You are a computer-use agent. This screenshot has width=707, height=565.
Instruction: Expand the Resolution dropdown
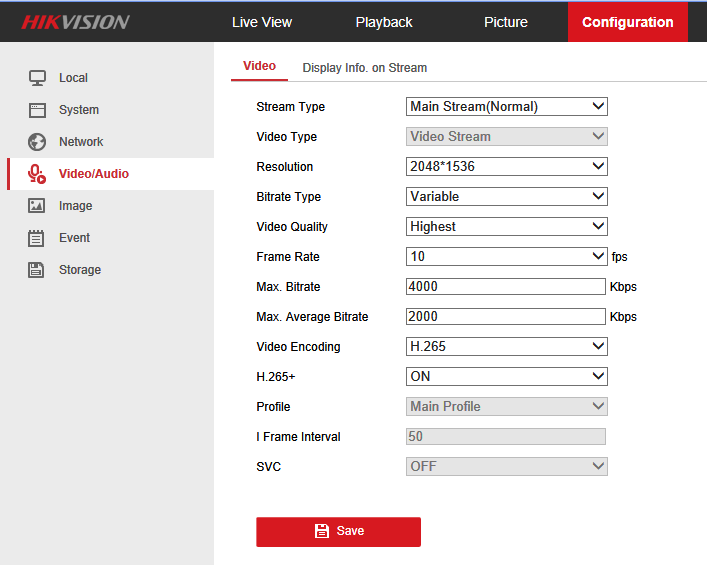[x=507, y=167]
